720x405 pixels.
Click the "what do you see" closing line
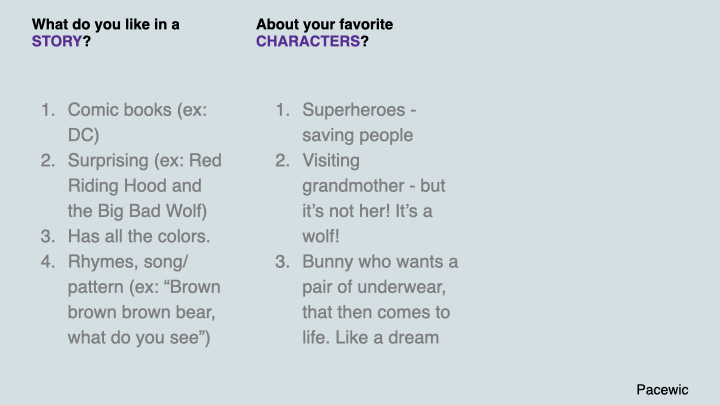pyautogui.click(x=139, y=337)
